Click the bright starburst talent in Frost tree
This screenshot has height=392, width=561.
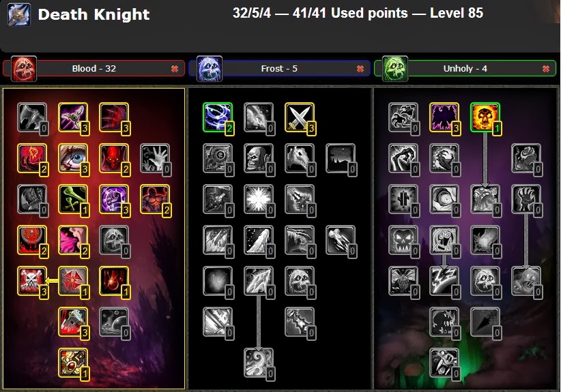(x=259, y=198)
